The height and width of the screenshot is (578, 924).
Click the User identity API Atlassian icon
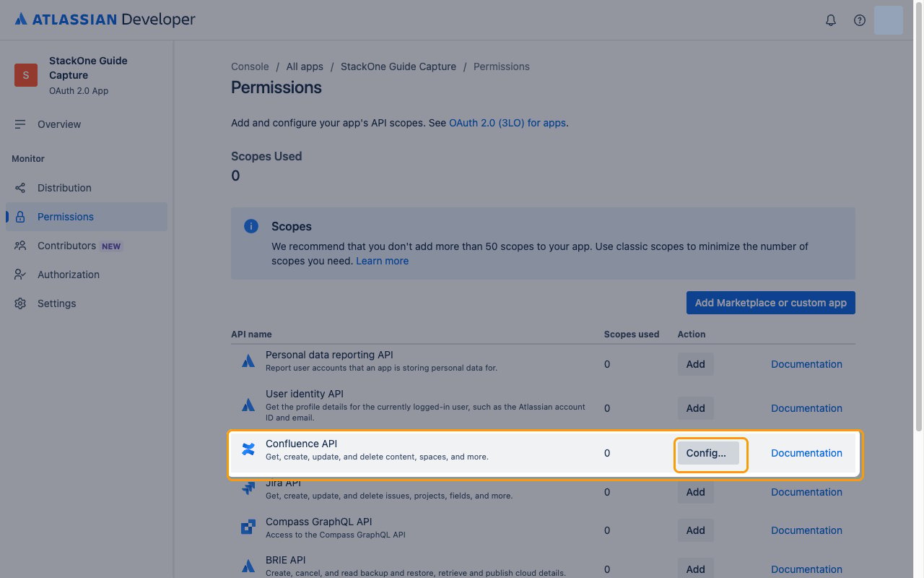click(x=248, y=405)
